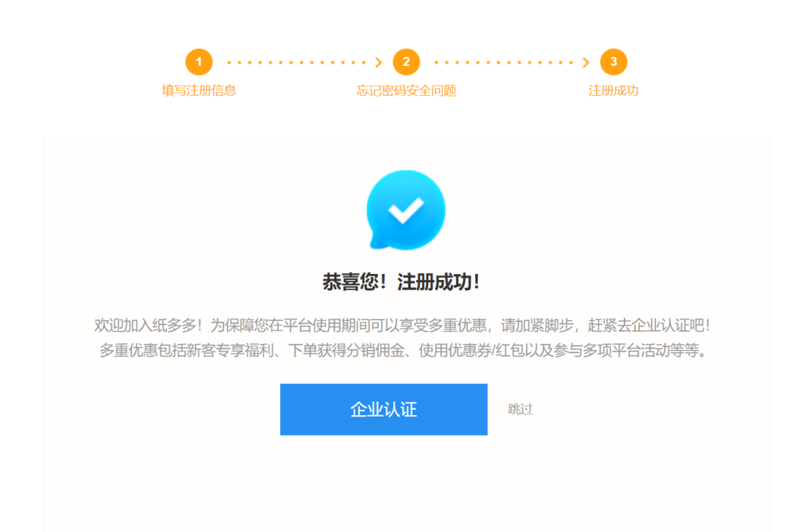803x532 pixels.
Task: Click the words 下单获得分销佣金 in the description
Action: coord(346,350)
